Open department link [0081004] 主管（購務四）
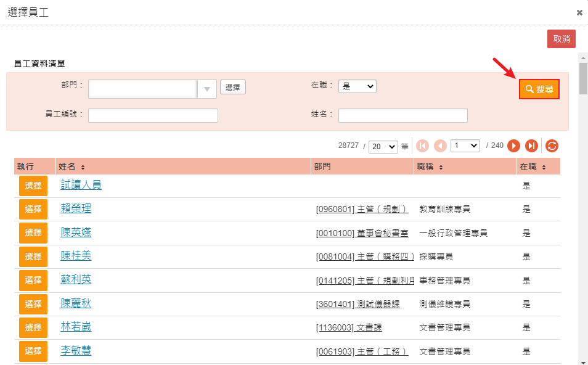This screenshot has width=588, height=365. point(365,256)
